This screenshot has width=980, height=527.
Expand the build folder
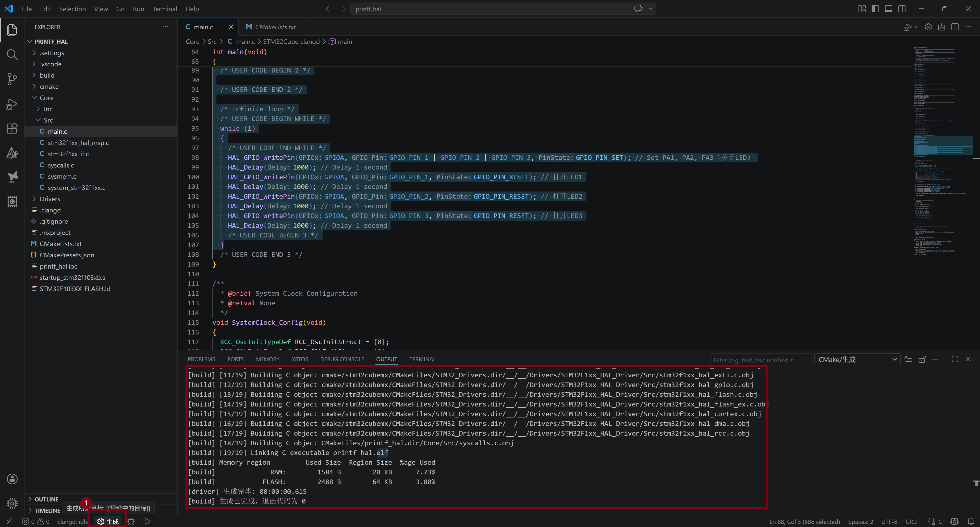tap(101, 75)
